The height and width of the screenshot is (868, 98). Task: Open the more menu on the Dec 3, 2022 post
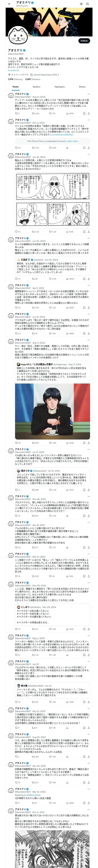coord(89,120)
